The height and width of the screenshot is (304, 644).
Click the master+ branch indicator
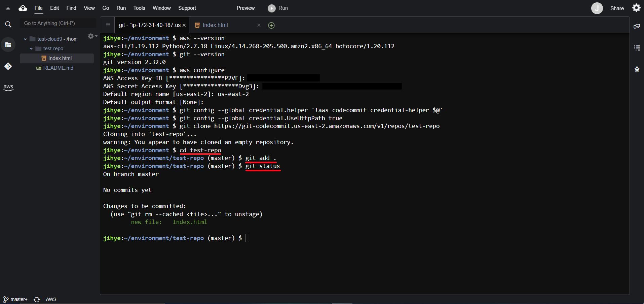15,299
